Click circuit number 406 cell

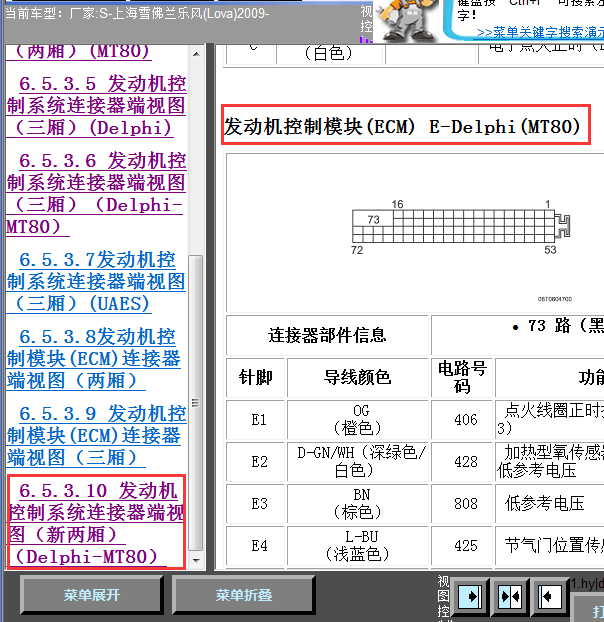point(462,420)
